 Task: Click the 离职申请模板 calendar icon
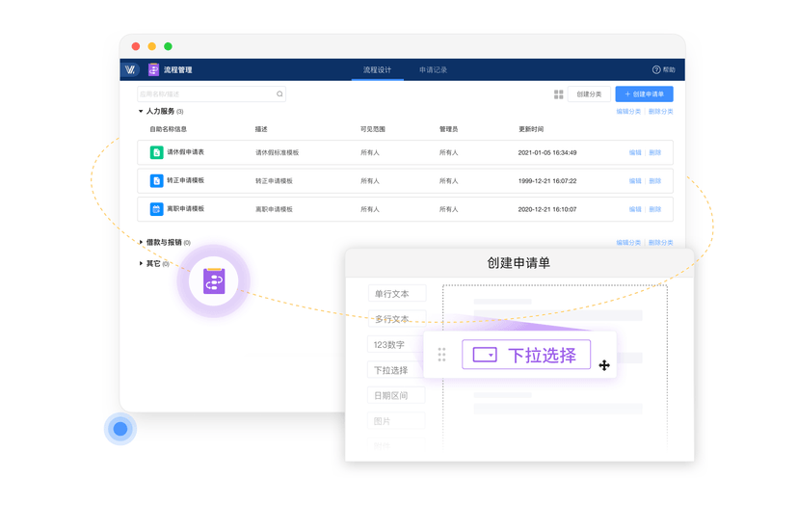(156, 209)
